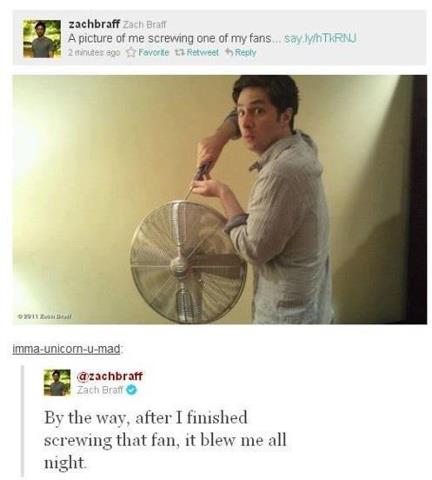This screenshot has height=480, width=432.
Task: Click the Reply arrow icon
Action: 229,52
